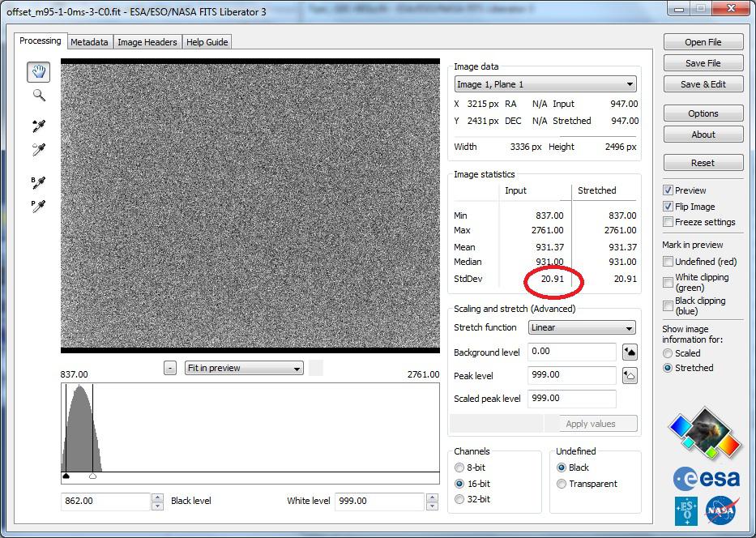Select the Zoom magnifier tool

[x=39, y=95]
